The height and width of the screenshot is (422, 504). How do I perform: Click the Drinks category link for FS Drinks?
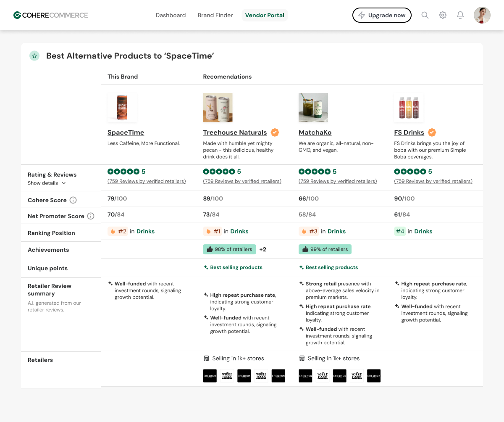(x=423, y=231)
